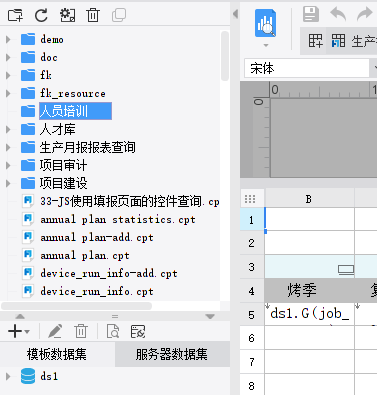
Task: Expand the 人才库 folder
Action: [x=8, y=129]
